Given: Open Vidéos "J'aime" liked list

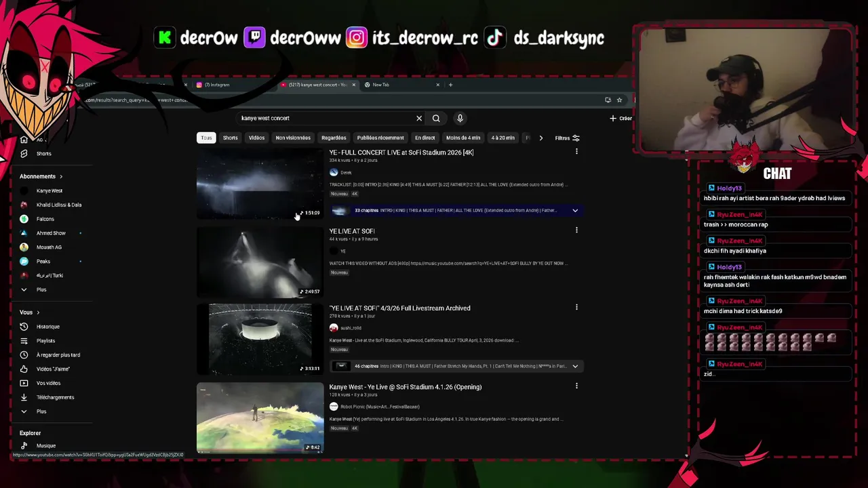Looking at the screenshot, I should [53, 369].
